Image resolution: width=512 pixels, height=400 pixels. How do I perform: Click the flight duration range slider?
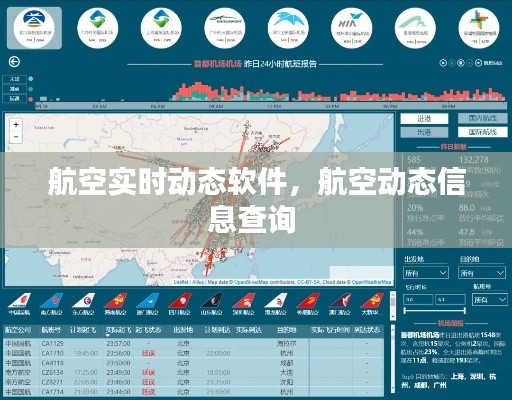coord(434,311)
